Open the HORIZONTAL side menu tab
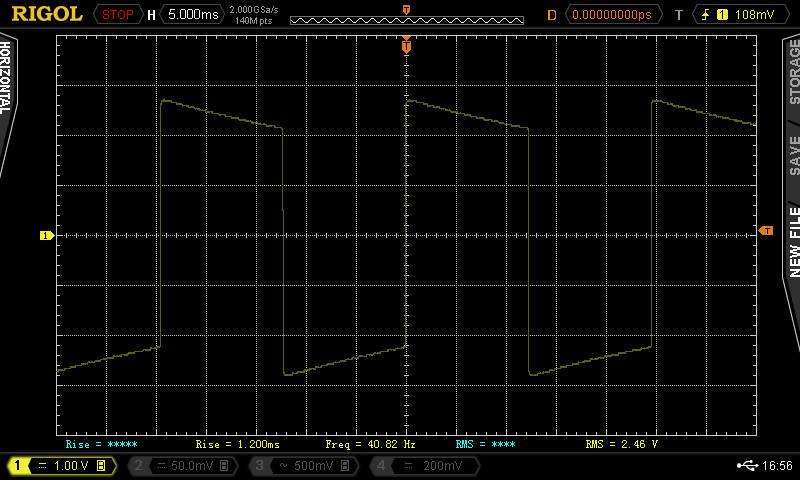The image size is (800, 480). click(7, 80)
